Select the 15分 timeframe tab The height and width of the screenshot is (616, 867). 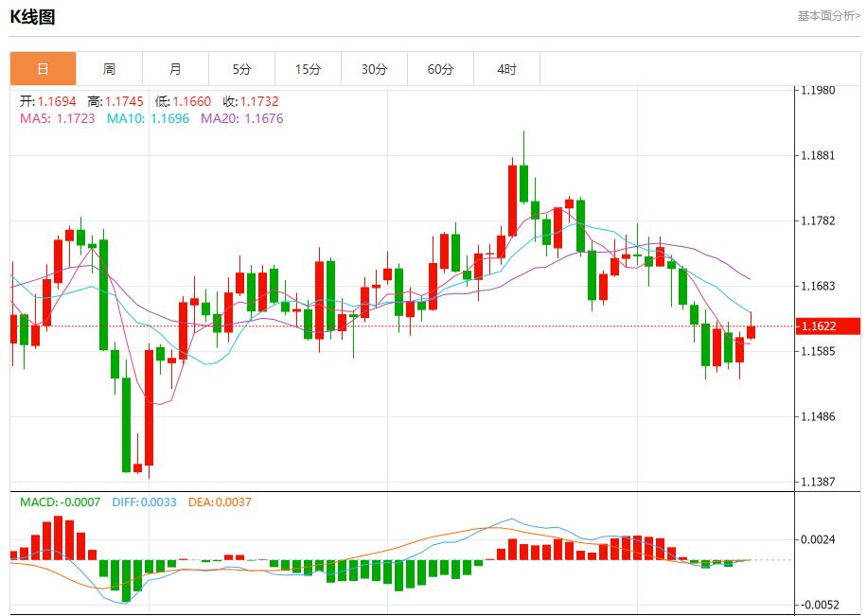click(309, 68)
